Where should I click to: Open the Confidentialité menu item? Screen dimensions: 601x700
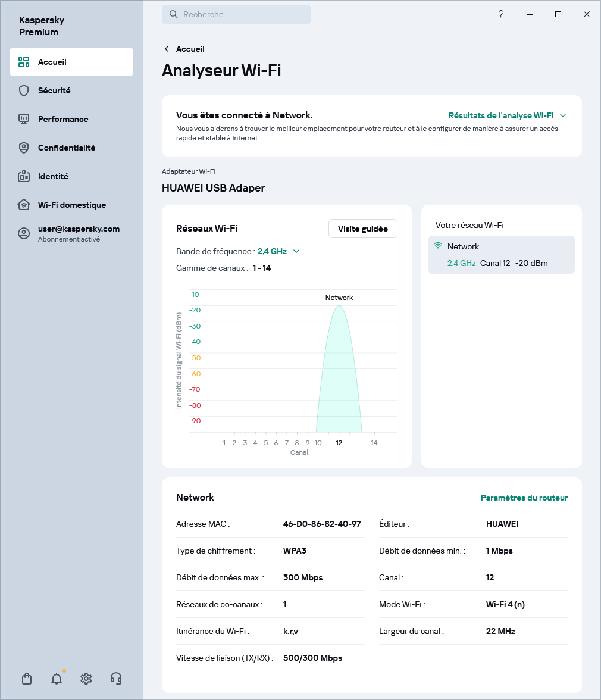[x=67, y=148]
